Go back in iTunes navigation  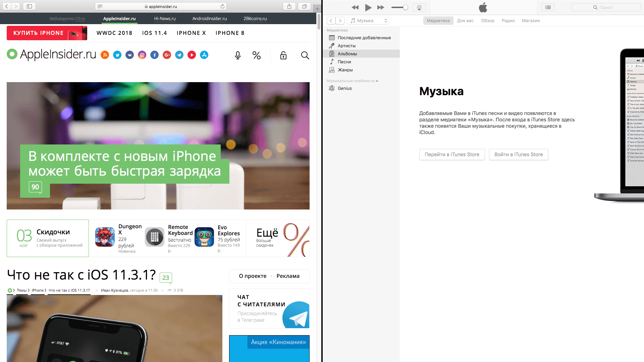(331, 20)
